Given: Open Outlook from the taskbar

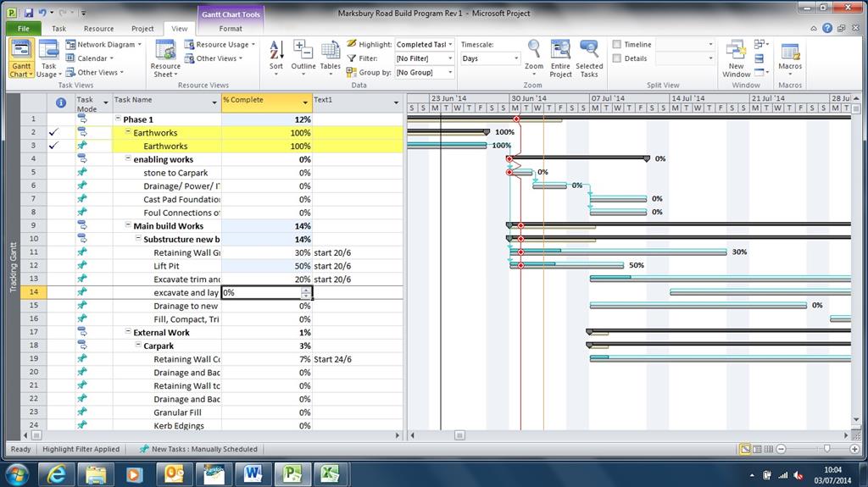Looking at the screenshot, I should 174,474.
